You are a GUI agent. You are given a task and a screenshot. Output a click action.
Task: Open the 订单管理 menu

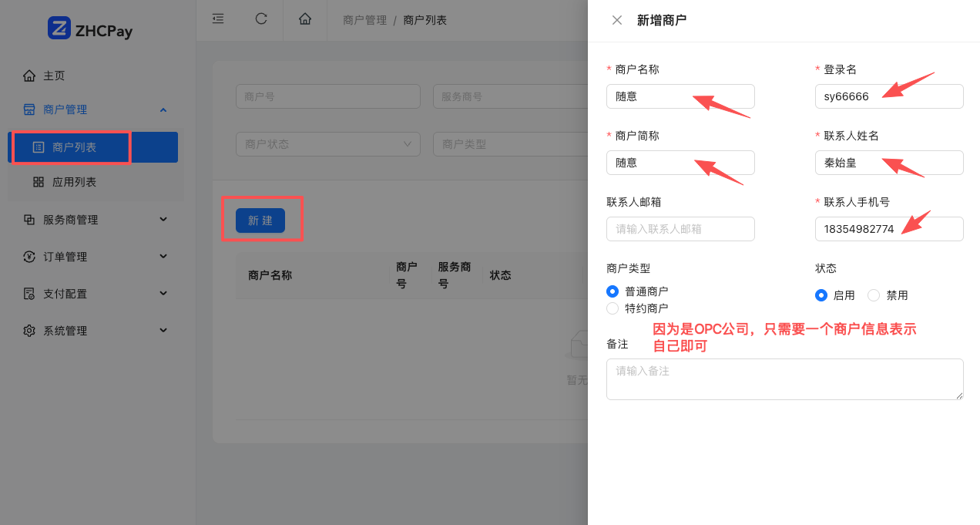click(x=96, y=257)
